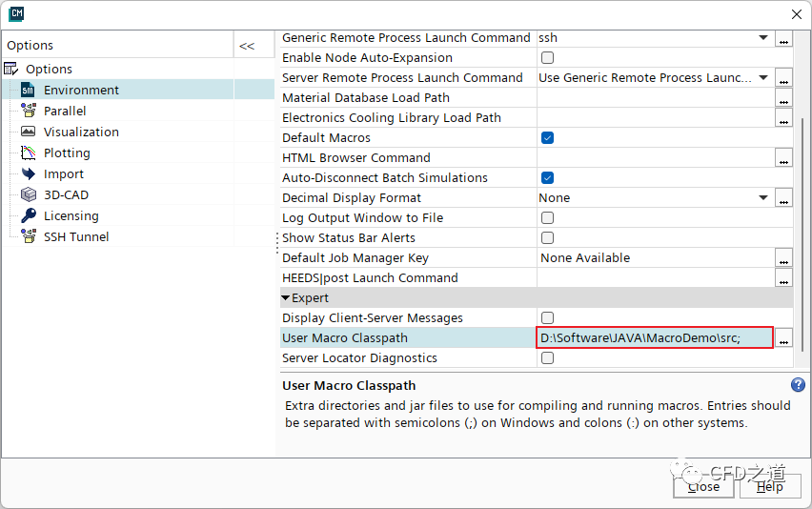Enable Server Locator Diagnostics checkbox

[548, 357]
